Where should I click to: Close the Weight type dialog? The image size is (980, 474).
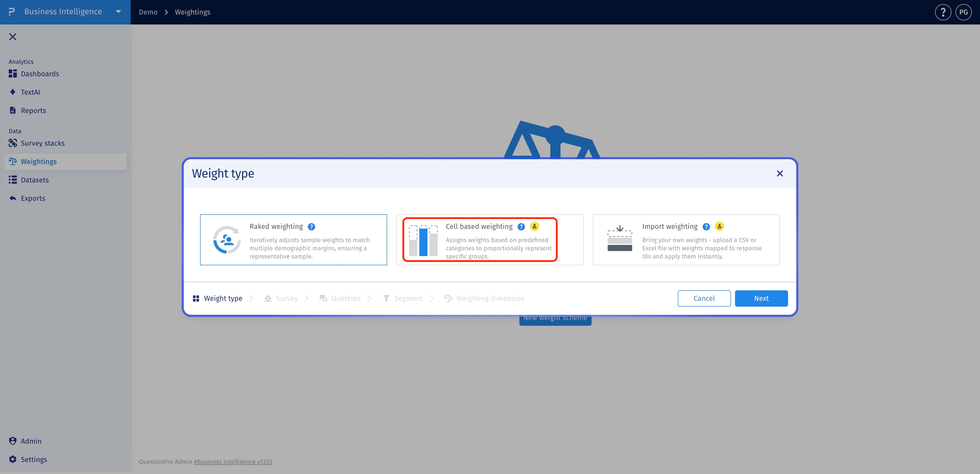click(779, 173)
